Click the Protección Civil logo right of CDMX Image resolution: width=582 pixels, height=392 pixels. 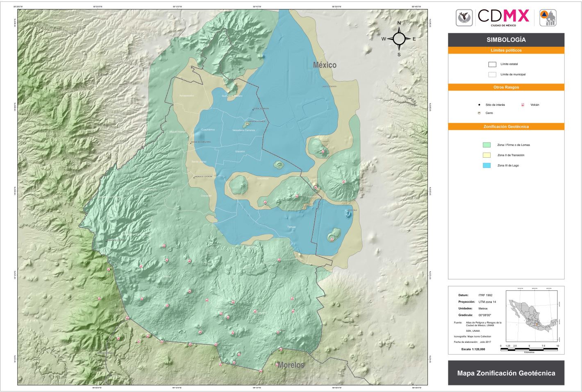[x=548, y=18]
